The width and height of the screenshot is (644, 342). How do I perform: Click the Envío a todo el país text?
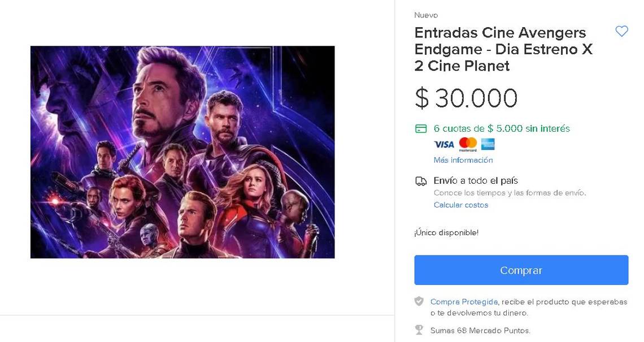(476, 181)
